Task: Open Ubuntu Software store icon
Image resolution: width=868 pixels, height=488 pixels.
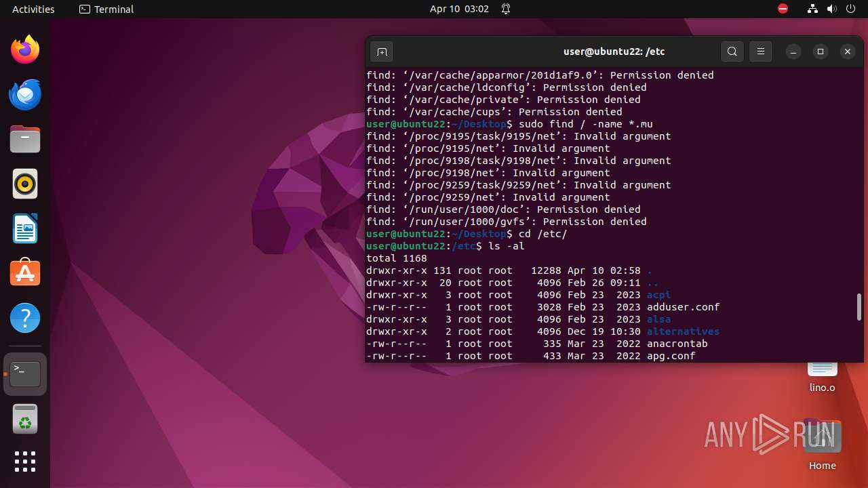Action: (25, 273)
